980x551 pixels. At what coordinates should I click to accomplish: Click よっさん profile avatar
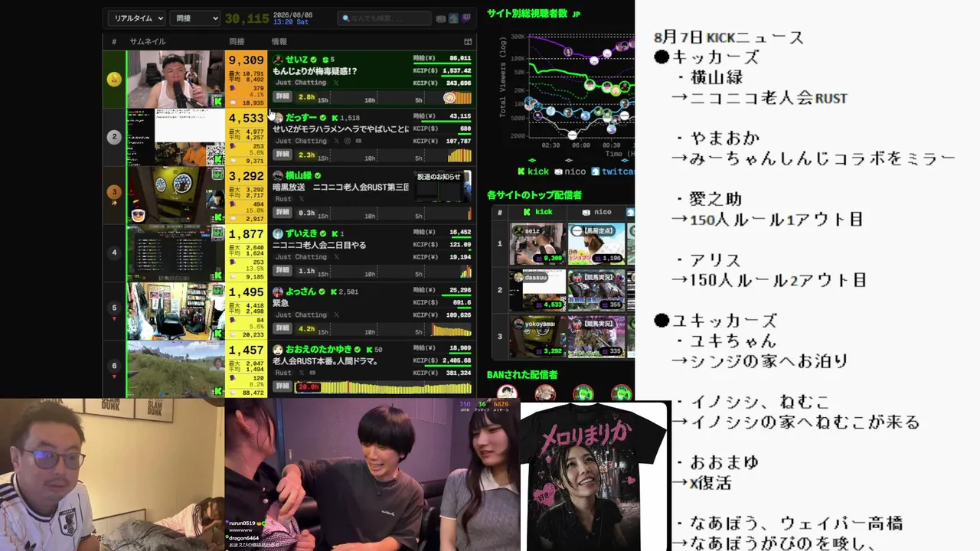tap(278, 292)
